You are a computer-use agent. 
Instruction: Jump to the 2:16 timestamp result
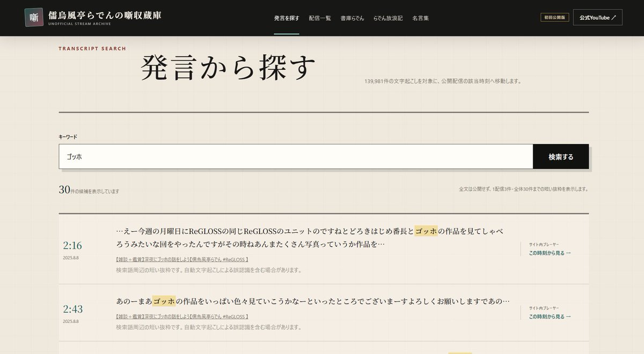pos(72,246)
